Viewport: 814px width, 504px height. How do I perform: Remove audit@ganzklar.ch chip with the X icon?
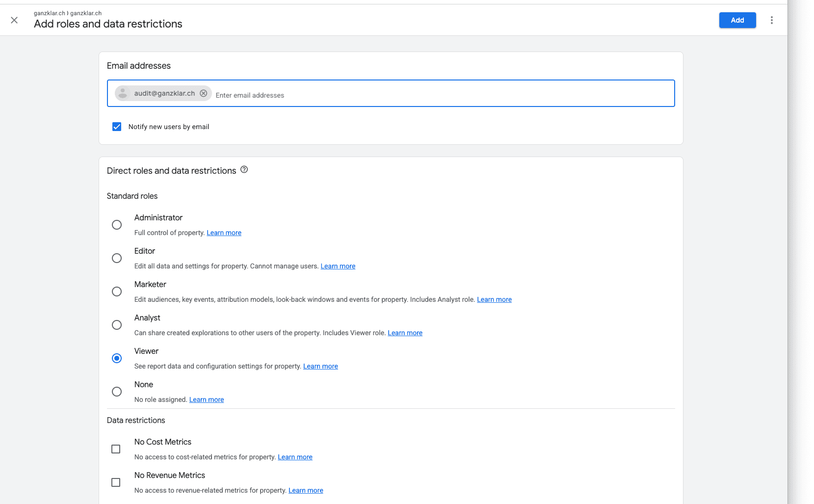pyautogui.click(x=203, y=93)
